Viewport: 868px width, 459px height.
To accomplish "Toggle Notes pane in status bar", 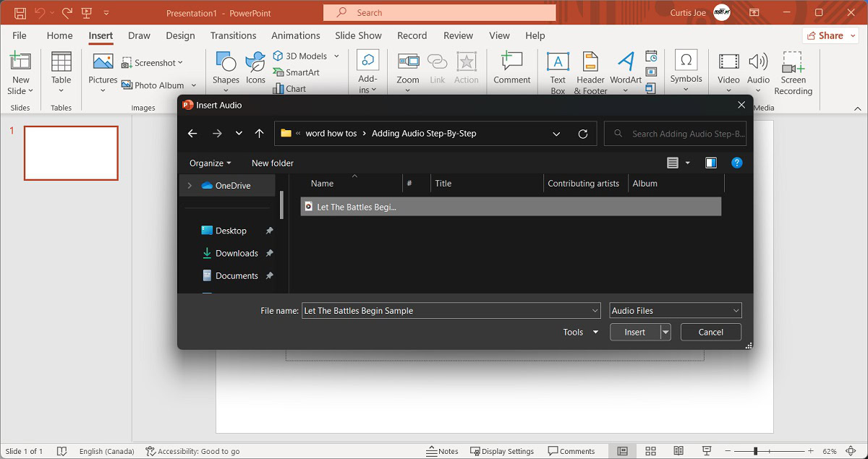I will [442, 451].
